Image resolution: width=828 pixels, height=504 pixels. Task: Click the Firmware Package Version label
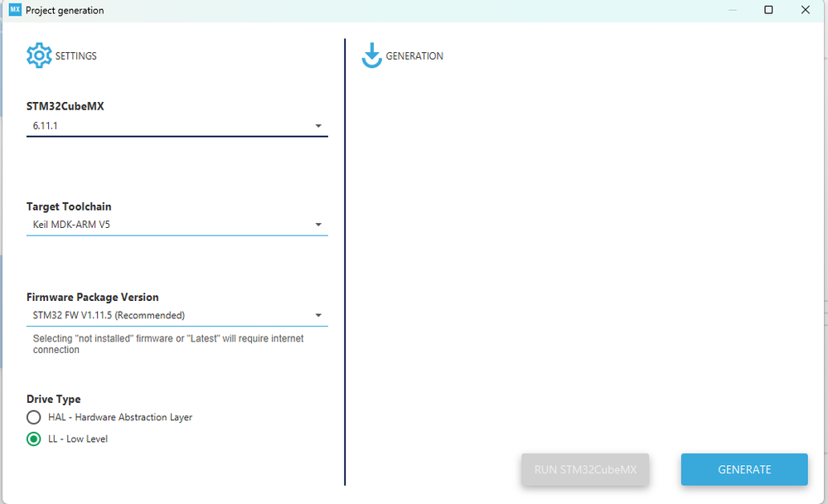(92, 297)
